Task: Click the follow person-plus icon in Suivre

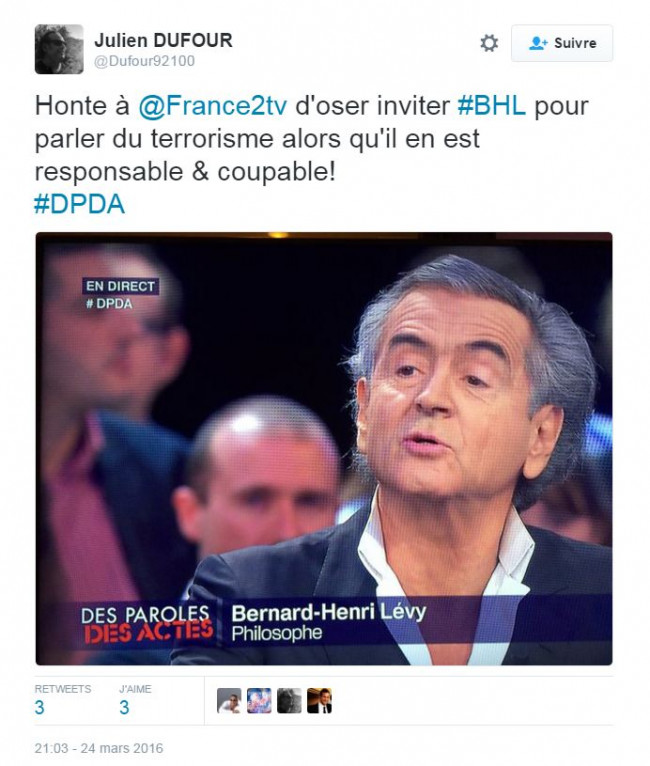Action: click(x=538, y=43)
